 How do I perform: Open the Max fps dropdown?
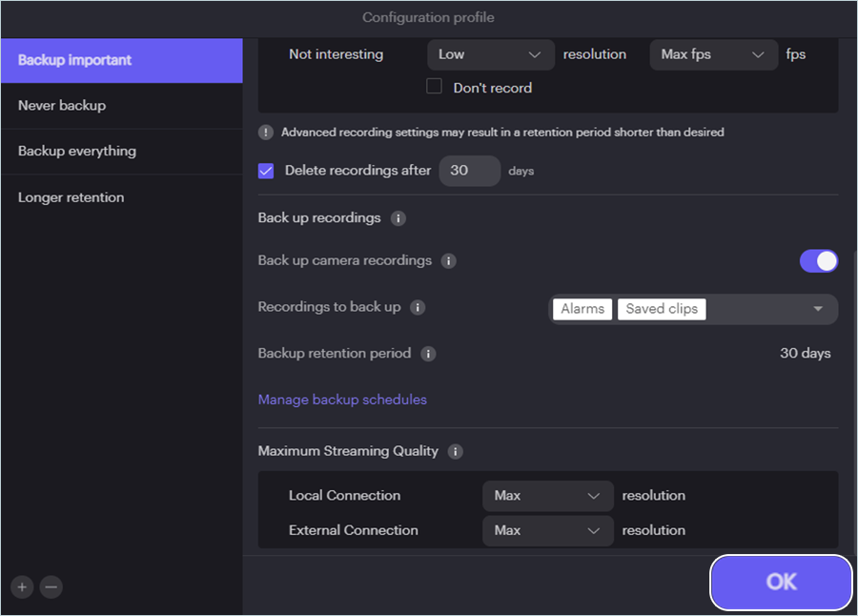point(713,54)
